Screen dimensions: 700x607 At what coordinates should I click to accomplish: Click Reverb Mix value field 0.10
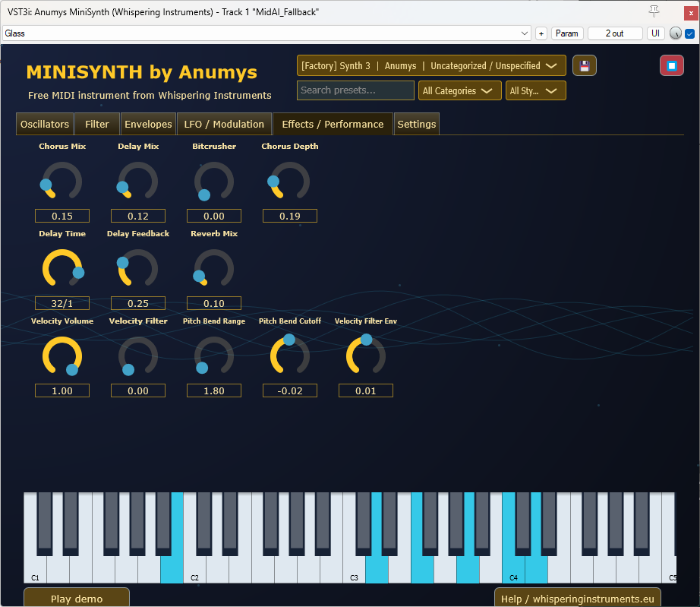click(214, 303)
